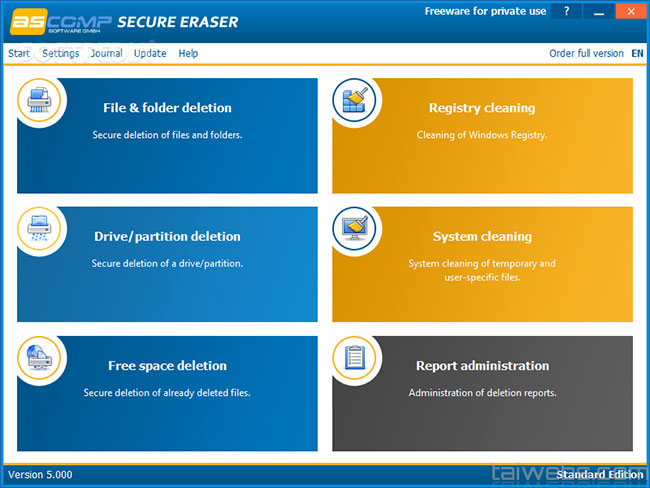
Task: Follow the Order full version link
Action: [x=586, y=53]
